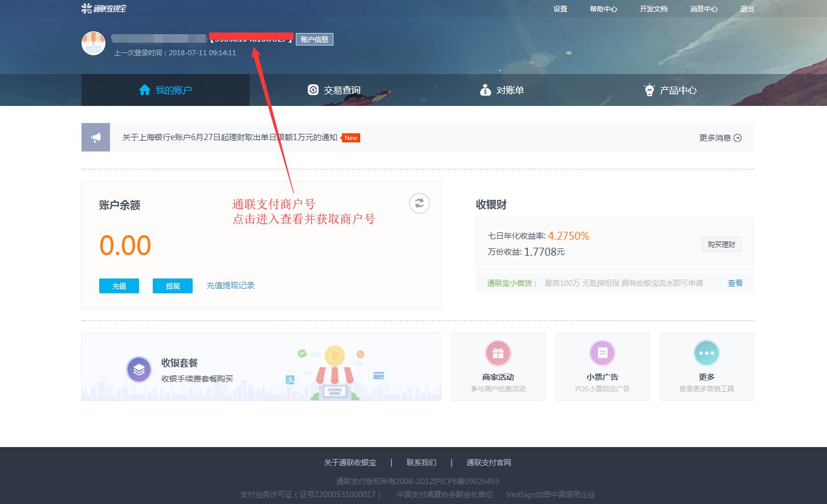Open 更多消息 link
The height and width of the screenshot is (504, 827).
[x=720, y=138]
